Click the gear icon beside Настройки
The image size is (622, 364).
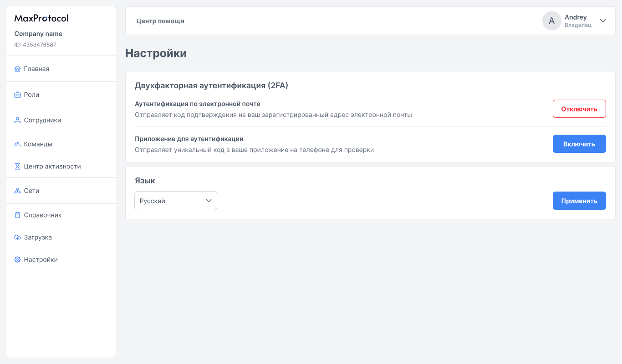click(x=17, y=260)
